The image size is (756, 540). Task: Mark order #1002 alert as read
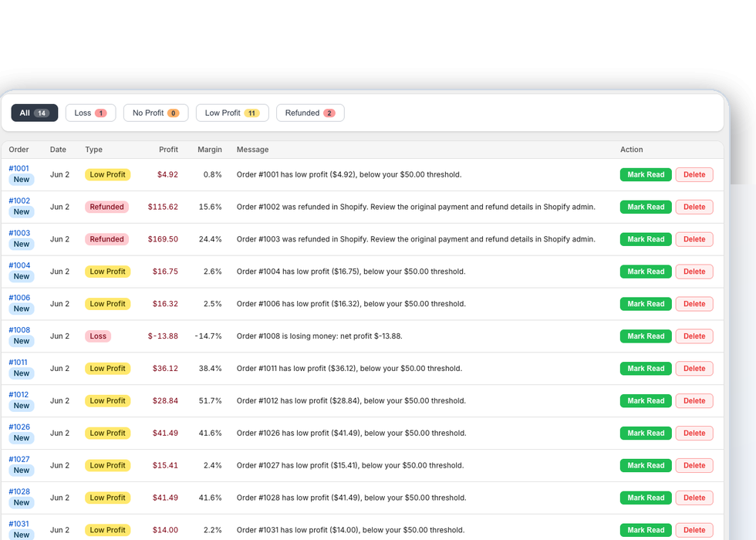[x=646, y=207]
